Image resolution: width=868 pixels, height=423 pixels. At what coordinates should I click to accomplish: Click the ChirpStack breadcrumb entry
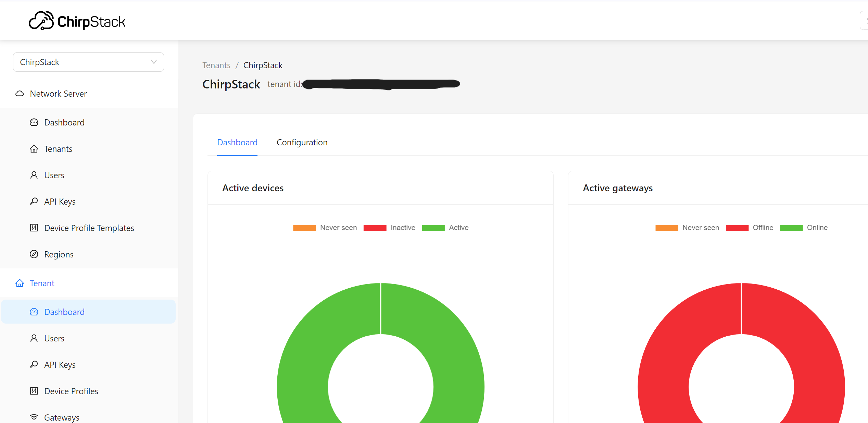(x=263, y=65)
